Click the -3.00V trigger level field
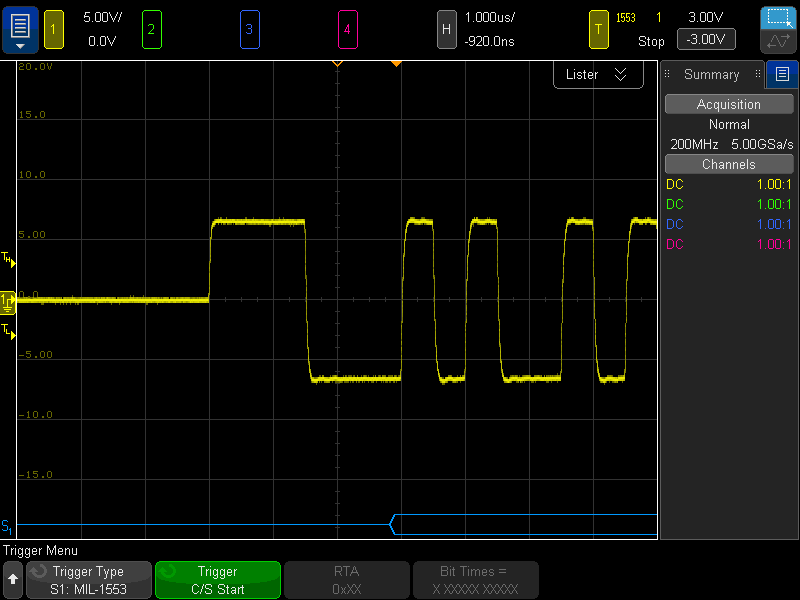800x600 pixels. (706, 39)
